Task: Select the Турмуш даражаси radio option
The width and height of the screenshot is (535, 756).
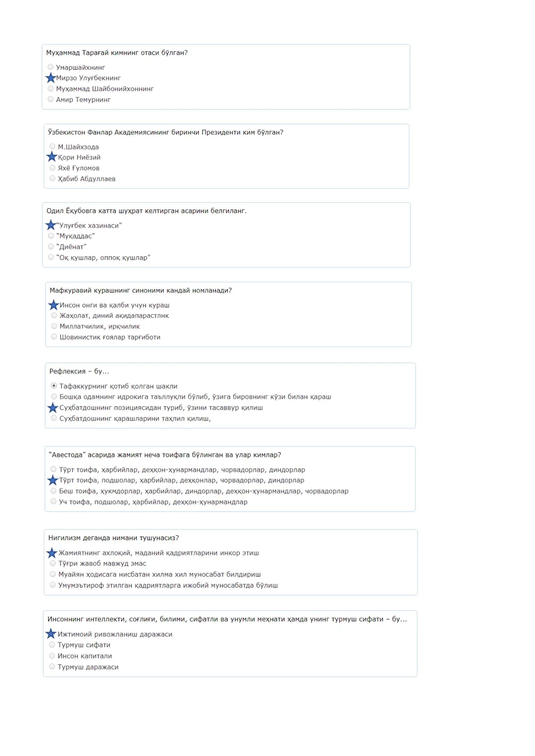Action: pyautogui.click(x=52, y=666)
